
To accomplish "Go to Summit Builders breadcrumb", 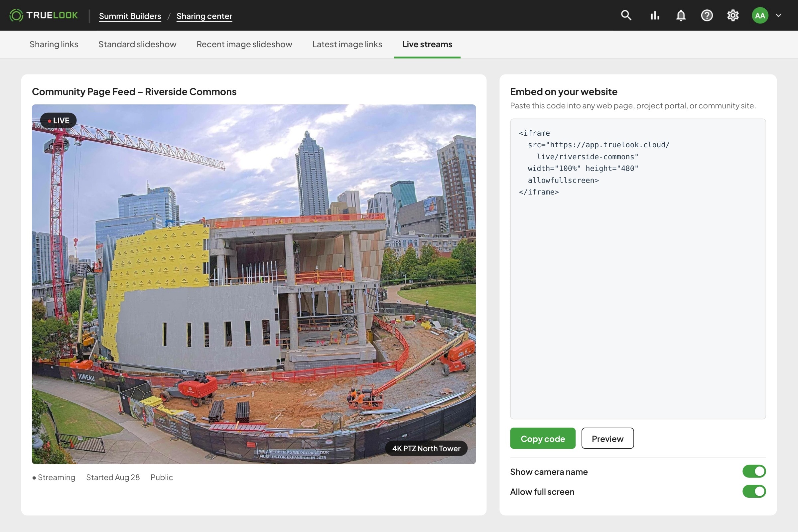I will point(130,16).
